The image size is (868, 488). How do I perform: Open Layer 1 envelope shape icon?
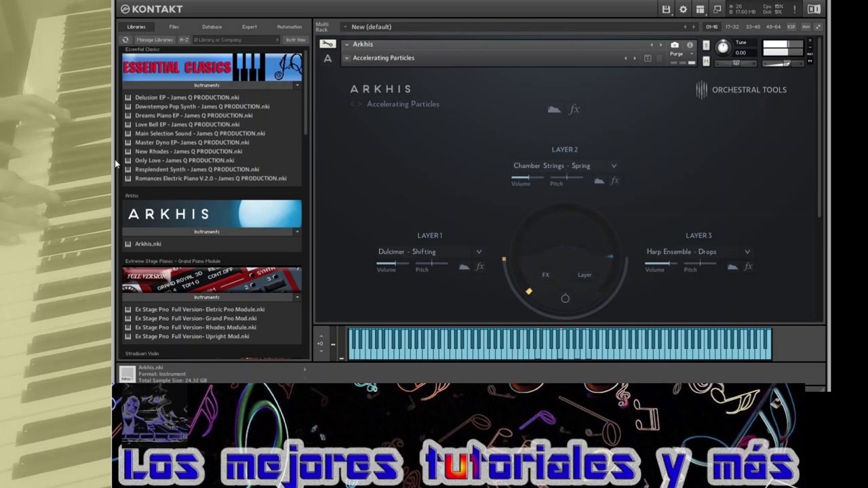point(464,267)
